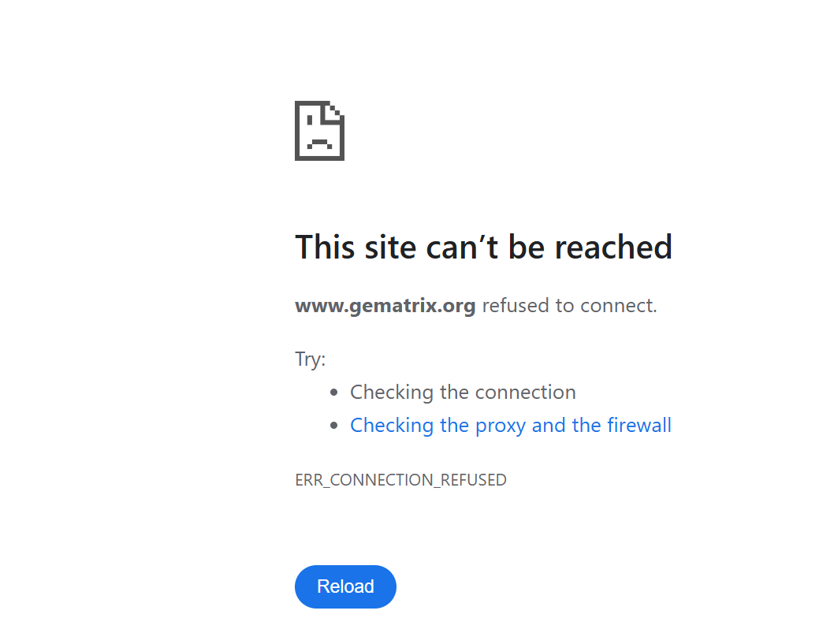Click the 'Checking the connection' suggestion
The image size is (834, 644).
click(463, 393)
